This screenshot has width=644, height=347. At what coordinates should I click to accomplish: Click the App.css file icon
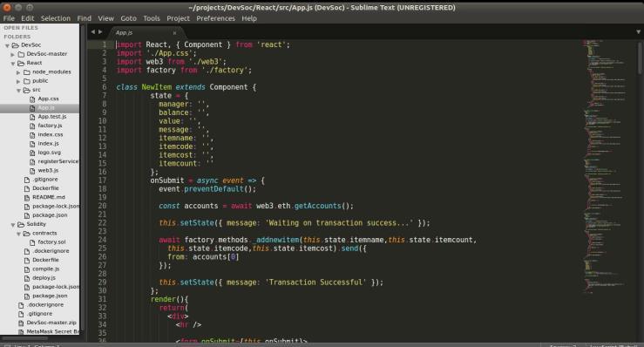[32, 99]
